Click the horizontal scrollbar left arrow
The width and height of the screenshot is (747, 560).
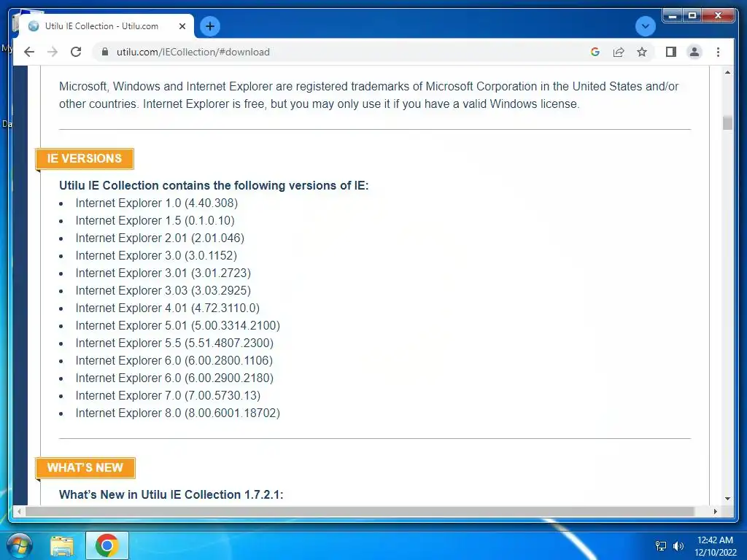point(19,511)
